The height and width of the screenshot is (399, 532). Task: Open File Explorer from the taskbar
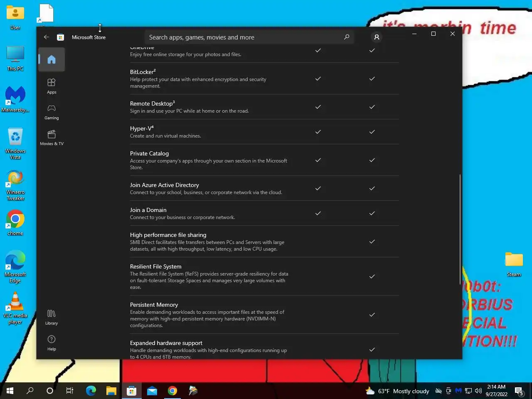[111, 391]
